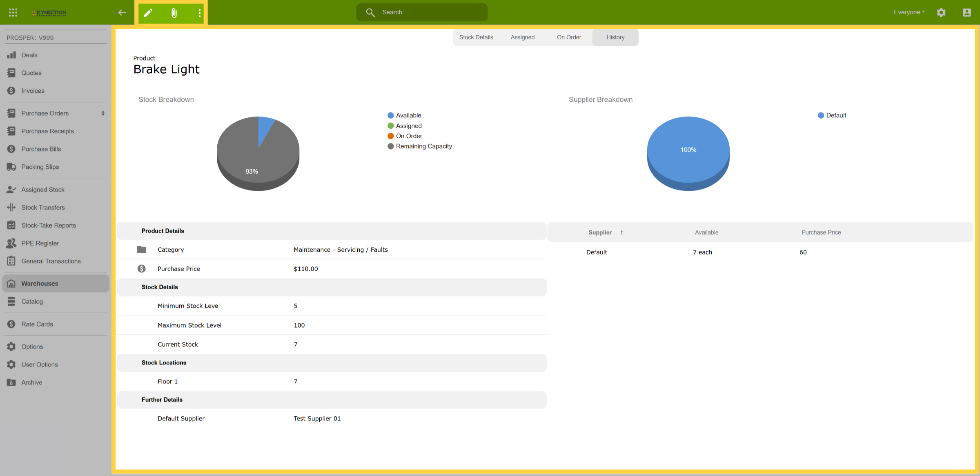Open the settings gear in top bar
This screenshot has width=980, height=476.
tap(941, 13)
